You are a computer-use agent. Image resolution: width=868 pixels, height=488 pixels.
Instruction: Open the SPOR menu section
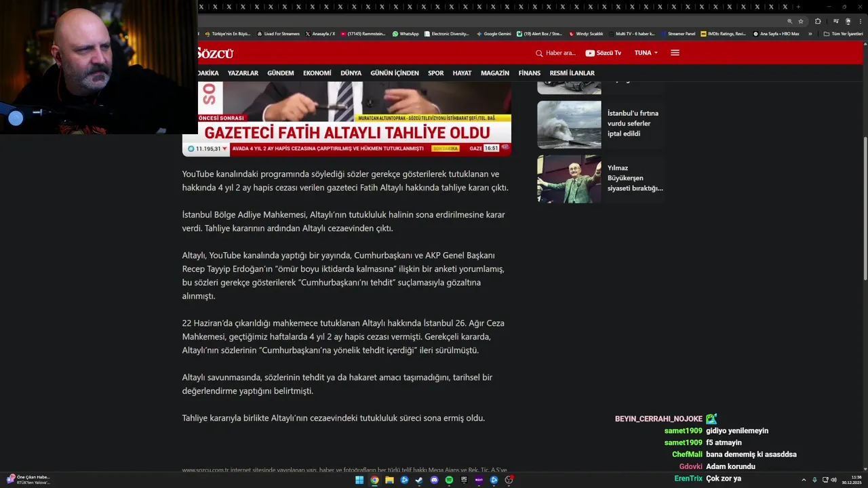click(x=436, y=73)
